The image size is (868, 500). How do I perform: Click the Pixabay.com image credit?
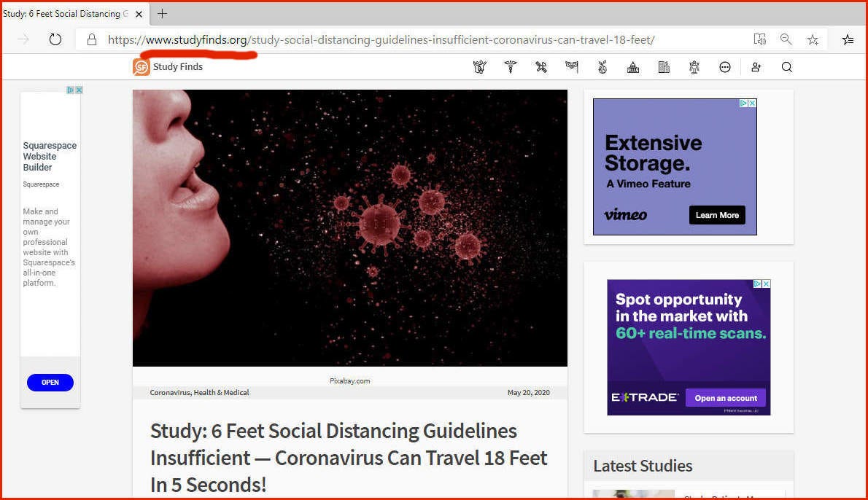pos(350,381)
